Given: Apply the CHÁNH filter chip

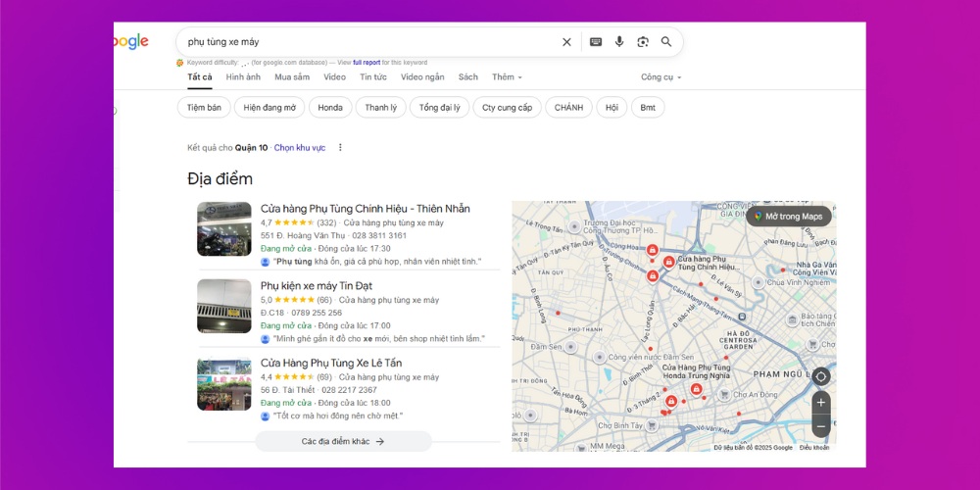Looking at the screenshot, I should pos(568,108).
